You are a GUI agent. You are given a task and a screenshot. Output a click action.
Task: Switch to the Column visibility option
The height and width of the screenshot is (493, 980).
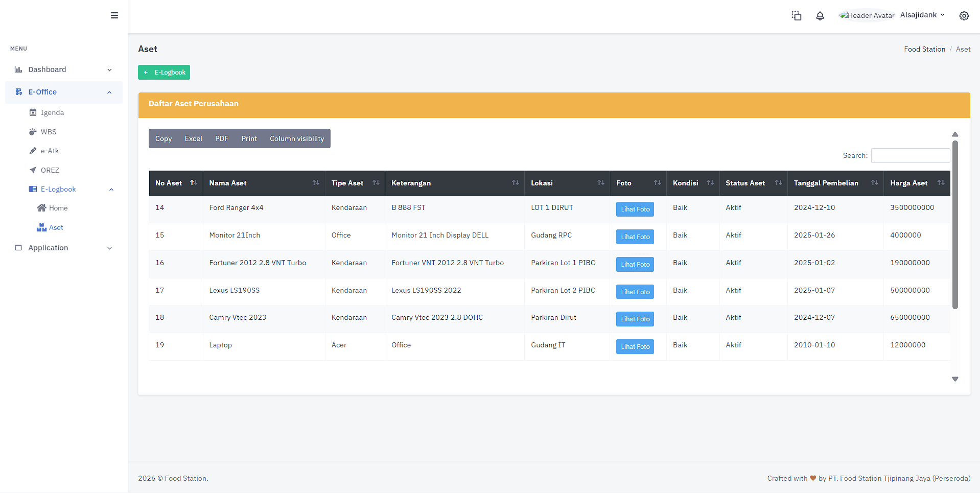point(297,138)
